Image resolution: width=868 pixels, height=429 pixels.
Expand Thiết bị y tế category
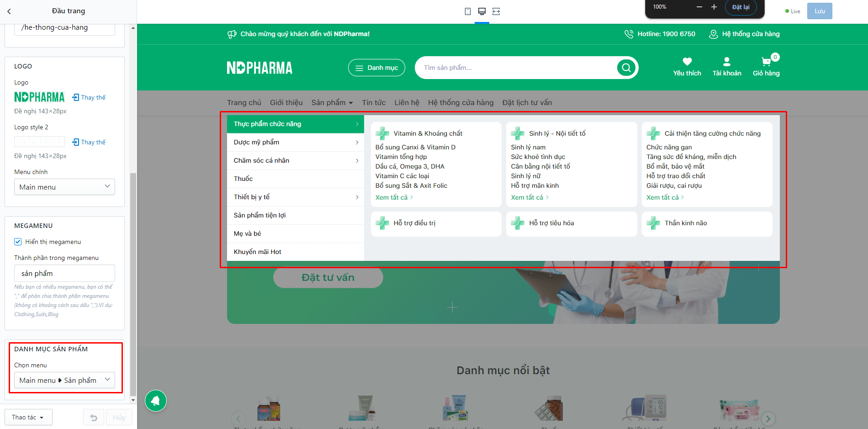point(296,197)
